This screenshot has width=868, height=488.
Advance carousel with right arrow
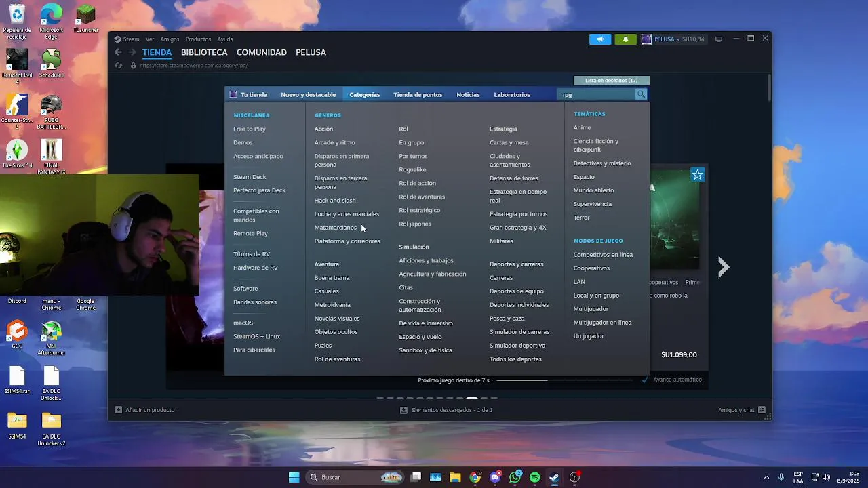[x=724, y=268]
